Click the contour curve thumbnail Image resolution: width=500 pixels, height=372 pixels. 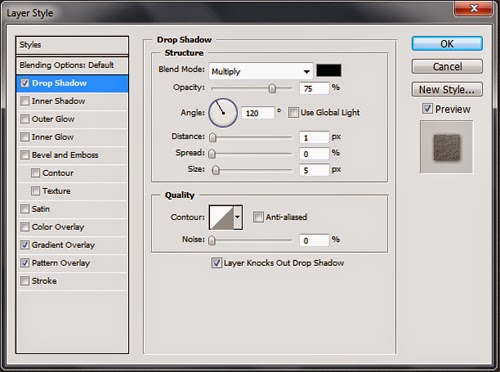[221, 217]
